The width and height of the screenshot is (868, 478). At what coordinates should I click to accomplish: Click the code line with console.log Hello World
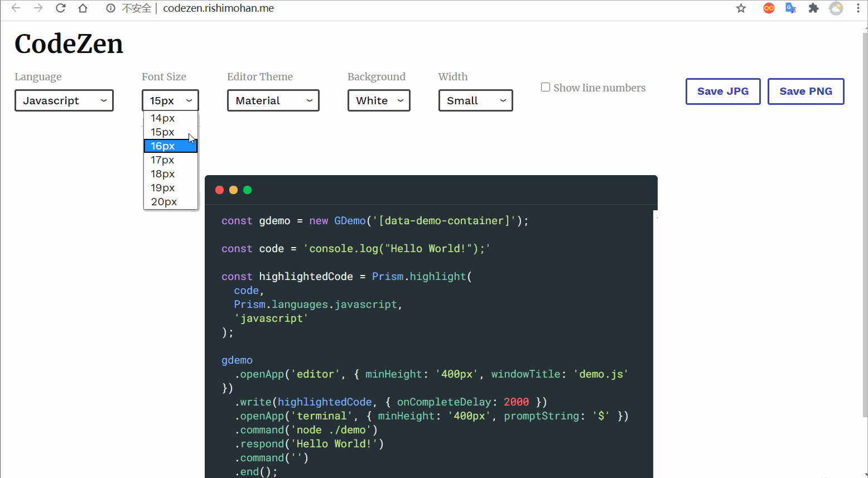coord(356,249)
